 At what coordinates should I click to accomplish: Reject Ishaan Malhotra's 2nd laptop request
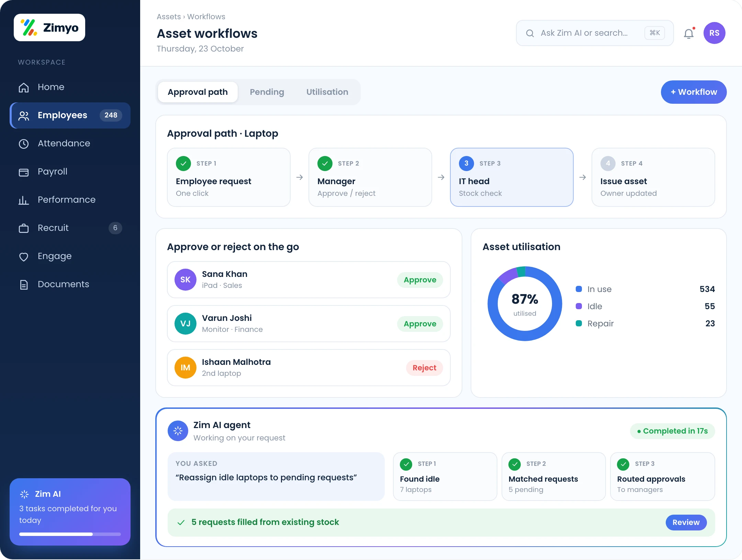point(424,368)
